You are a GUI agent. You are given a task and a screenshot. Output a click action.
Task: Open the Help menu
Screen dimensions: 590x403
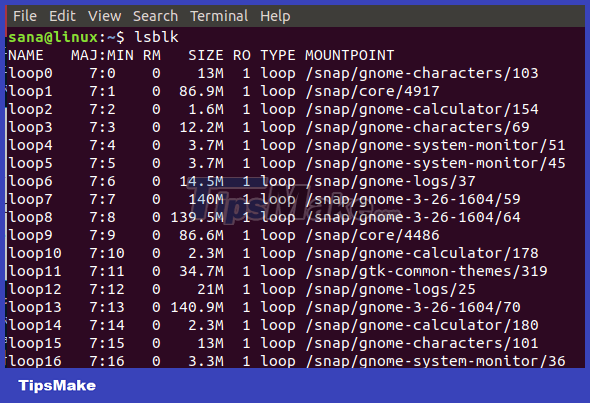click(x=275, y=16)
